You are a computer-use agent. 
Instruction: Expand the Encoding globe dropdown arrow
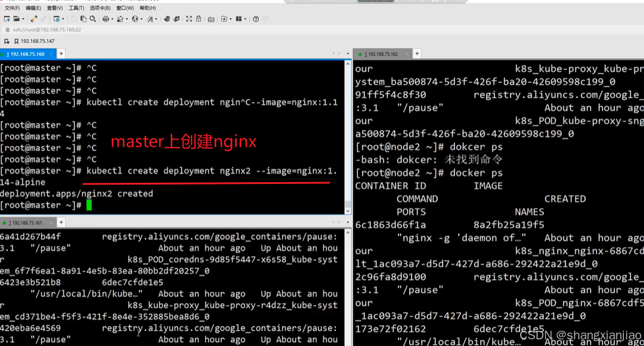coord(141,19)
